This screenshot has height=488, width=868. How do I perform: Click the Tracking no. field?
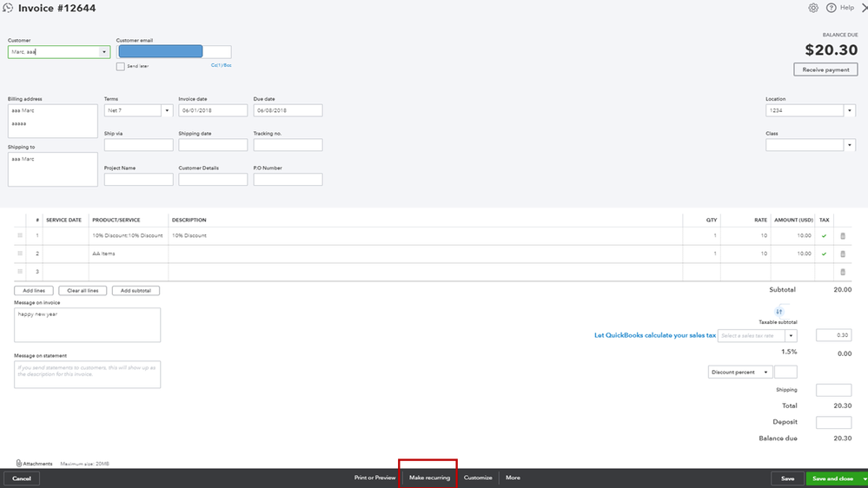(288, 145)
